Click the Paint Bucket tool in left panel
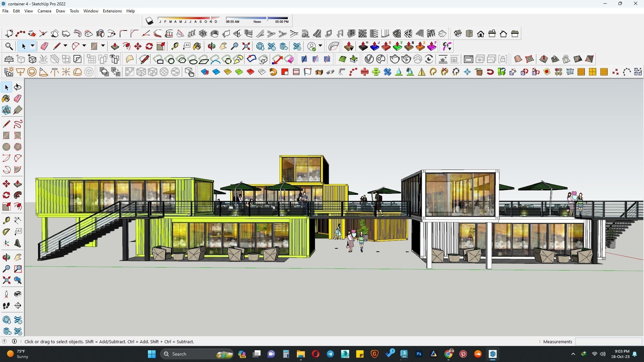Viewport: 644px width, 362px height. [6, 98]
